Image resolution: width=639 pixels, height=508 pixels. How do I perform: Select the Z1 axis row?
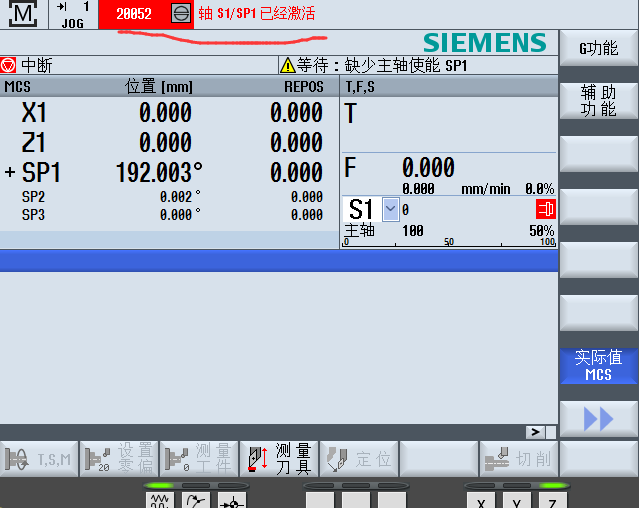(170, 143)
